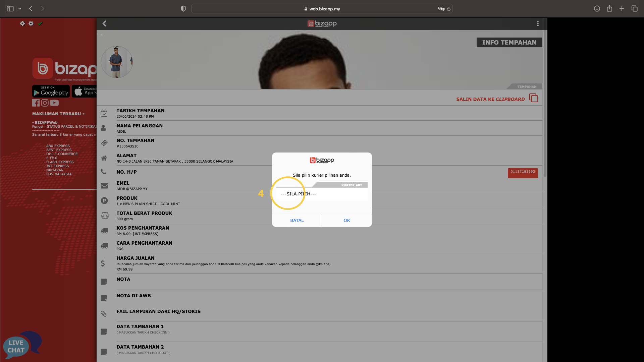Open Bizapp Facebook page icon
This screenshot has height=362, width=644.
[36, 103]
